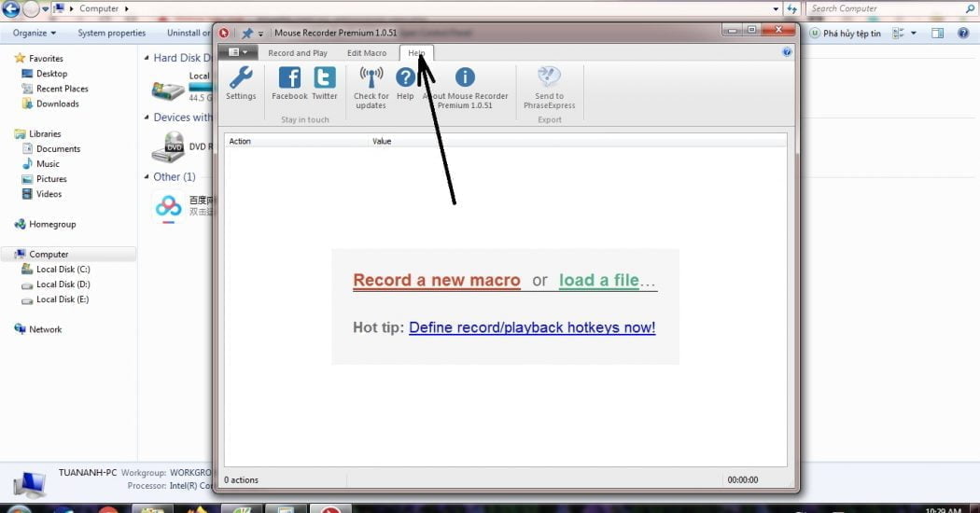Click the address bar Computer breadcrumb
980x513 pixels.
(99, 8)
